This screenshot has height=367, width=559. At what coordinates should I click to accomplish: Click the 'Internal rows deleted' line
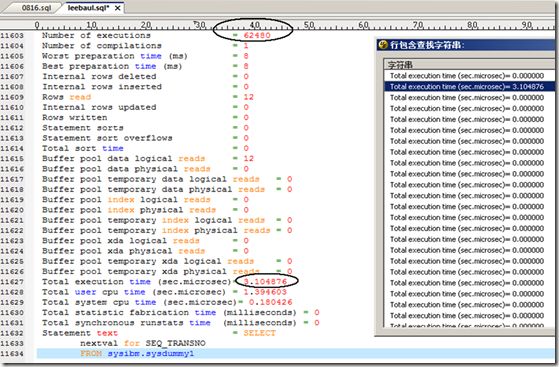click(99, 77)
